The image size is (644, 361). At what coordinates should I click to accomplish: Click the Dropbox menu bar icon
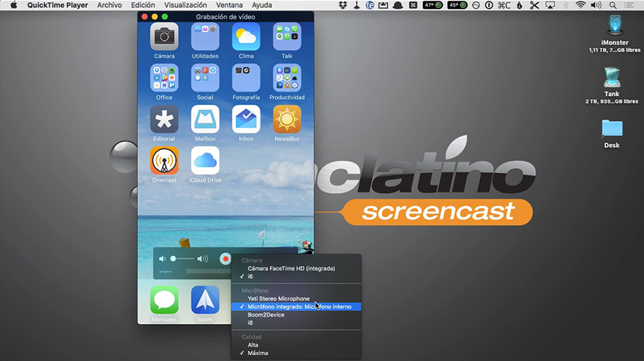click(x=343, y=5)
